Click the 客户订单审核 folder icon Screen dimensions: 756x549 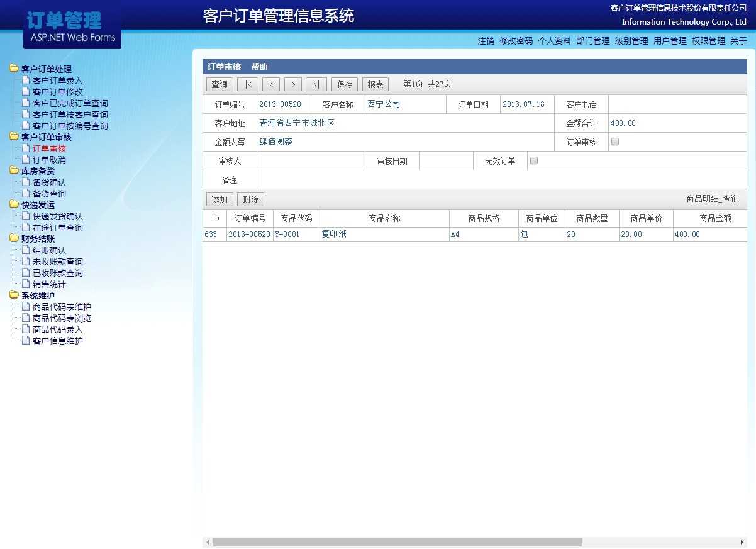tap(14, 136)
